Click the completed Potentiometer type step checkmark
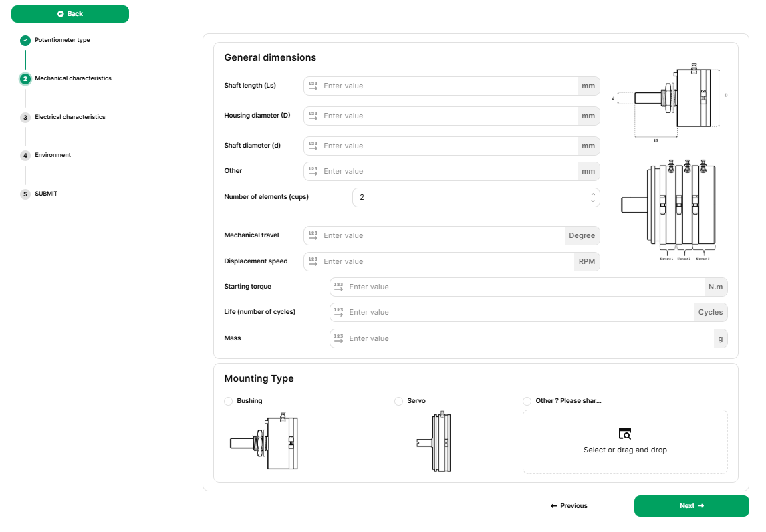The image size is (766, 532). [25, 41]
